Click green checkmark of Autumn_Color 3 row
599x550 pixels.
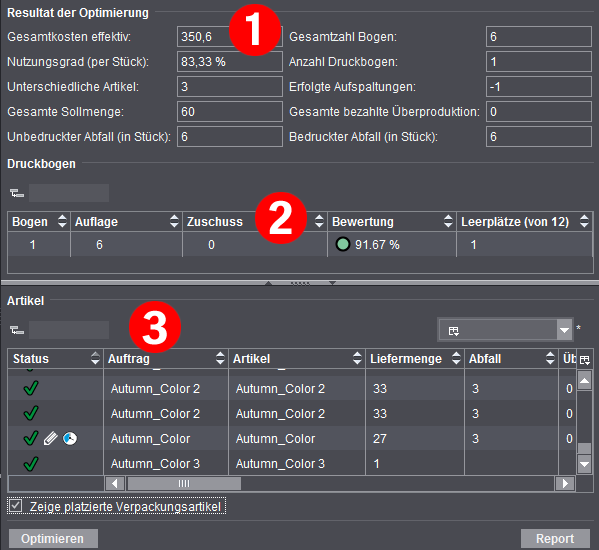31,464
